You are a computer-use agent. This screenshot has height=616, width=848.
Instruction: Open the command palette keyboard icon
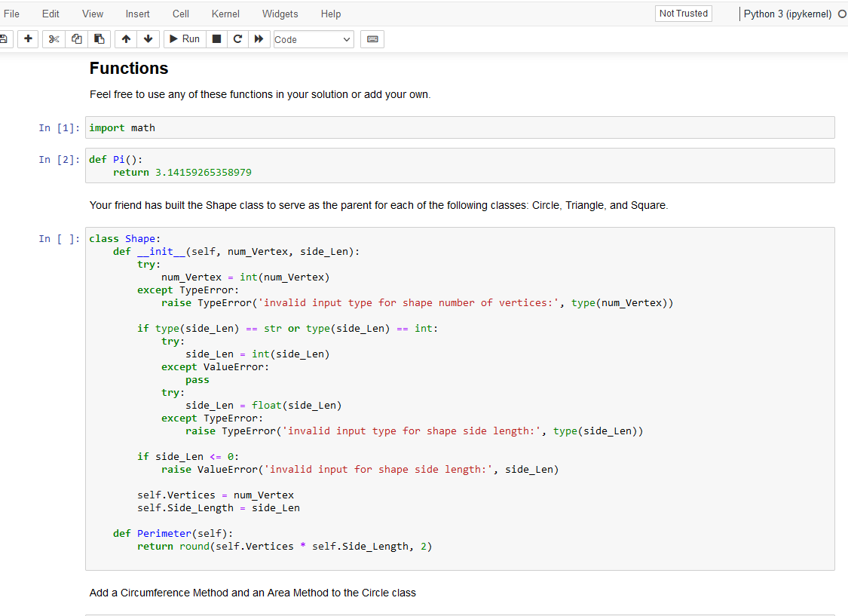tap(372, 39)
